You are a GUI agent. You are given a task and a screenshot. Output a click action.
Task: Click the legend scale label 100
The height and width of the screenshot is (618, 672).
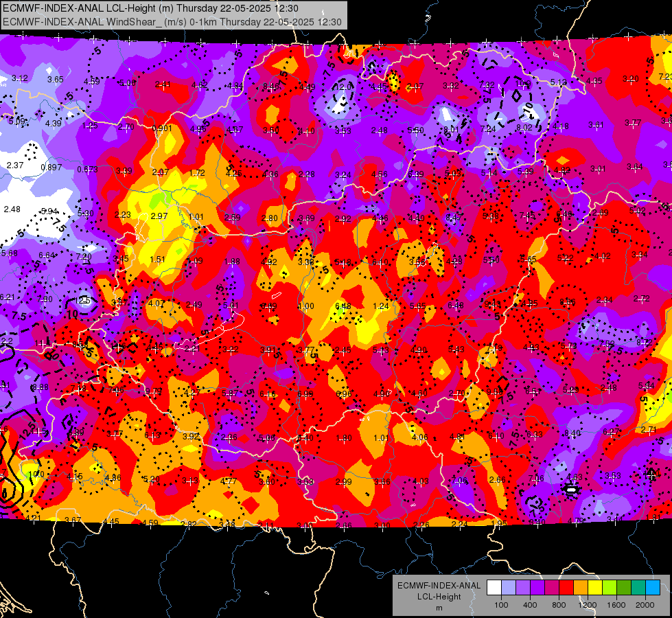point(501,605)
